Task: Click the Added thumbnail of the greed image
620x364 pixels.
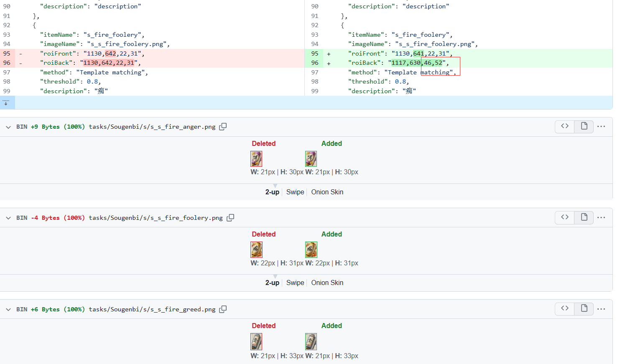Action: 311,341
